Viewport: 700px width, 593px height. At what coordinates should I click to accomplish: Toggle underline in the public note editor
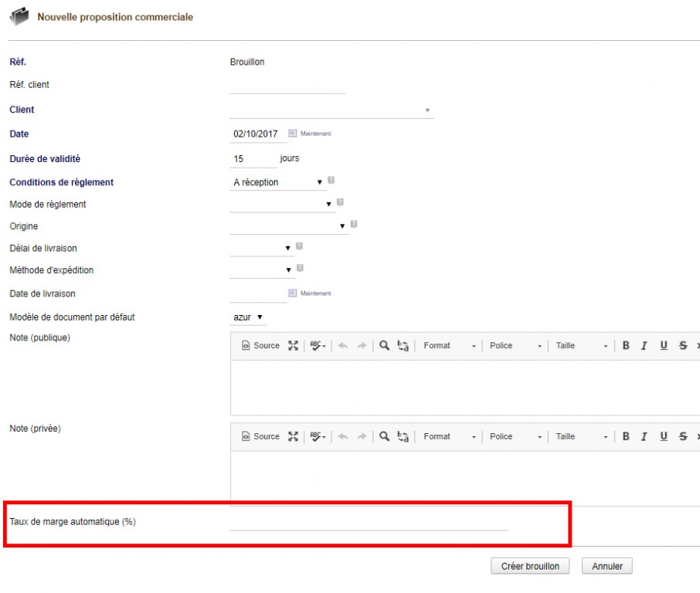[x=663, y=346]
